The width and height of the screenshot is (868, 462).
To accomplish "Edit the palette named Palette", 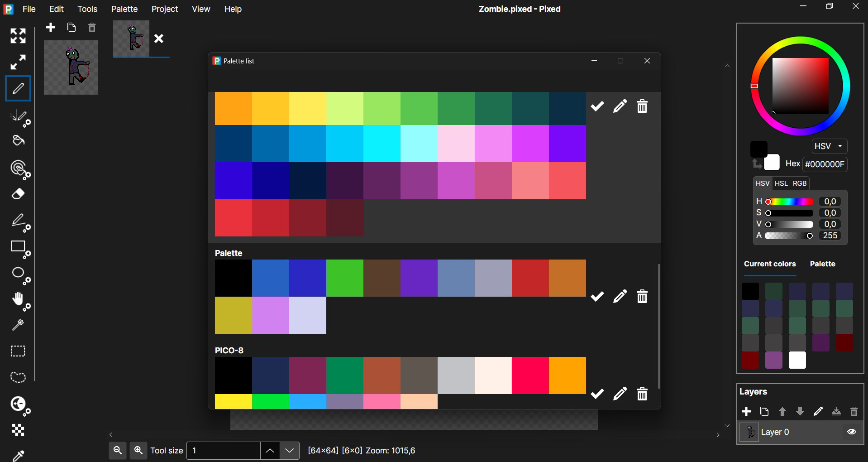I will [620, 297].
